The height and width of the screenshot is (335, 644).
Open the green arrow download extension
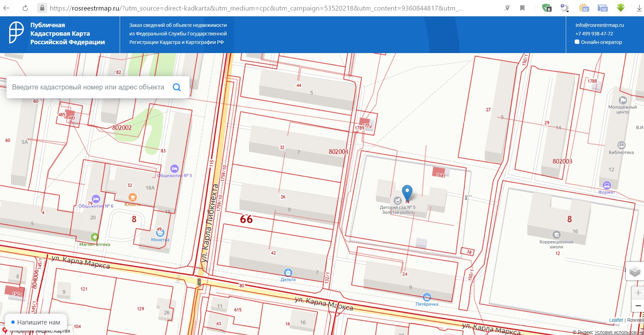coord(621,8)
